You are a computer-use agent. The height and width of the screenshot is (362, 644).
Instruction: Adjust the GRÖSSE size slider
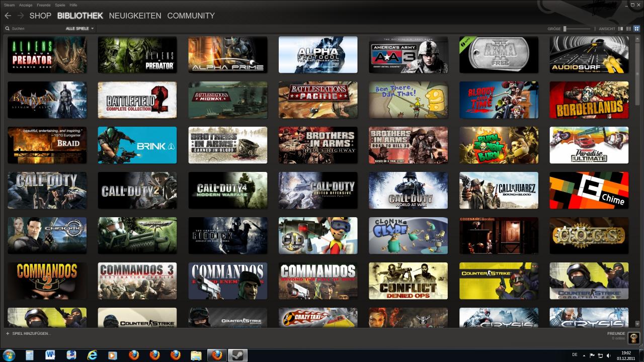577,29
